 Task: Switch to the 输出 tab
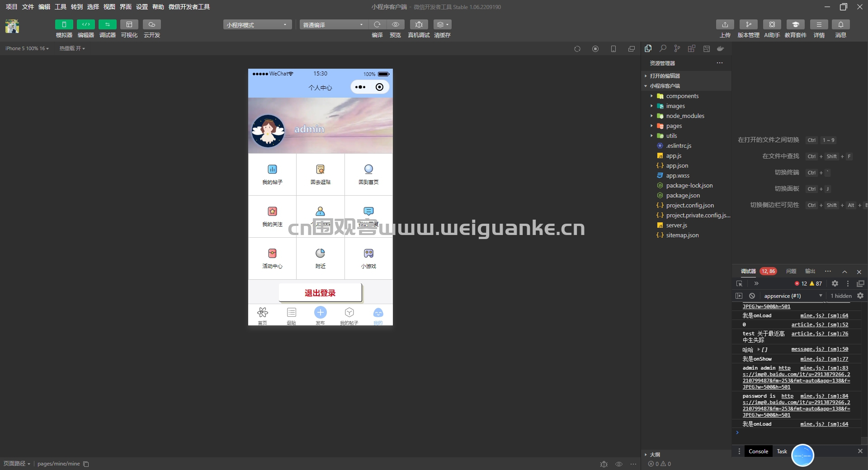810,271
